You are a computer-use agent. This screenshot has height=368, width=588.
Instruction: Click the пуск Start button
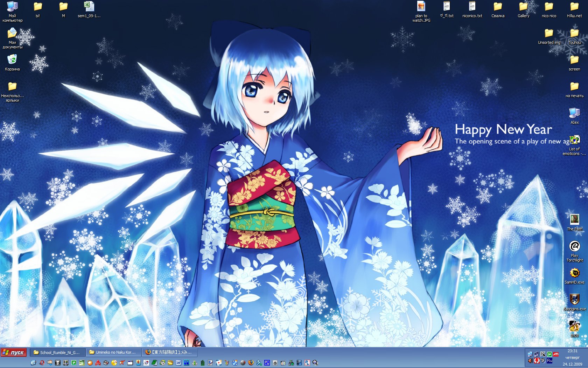14,352
